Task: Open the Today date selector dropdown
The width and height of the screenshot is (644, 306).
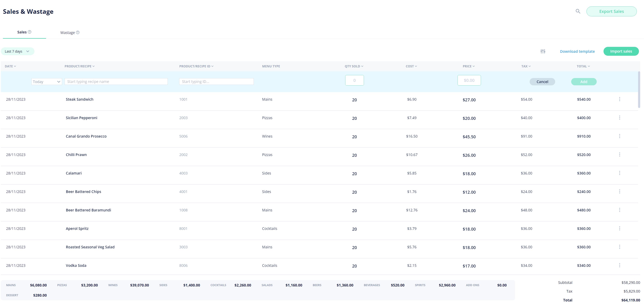Action: (x=47, y=81)
